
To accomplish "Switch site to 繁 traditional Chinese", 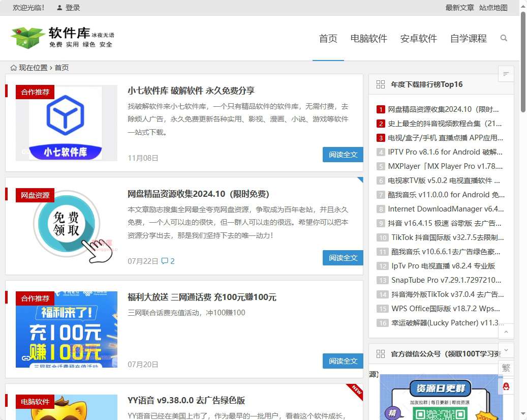I will 506,368.
